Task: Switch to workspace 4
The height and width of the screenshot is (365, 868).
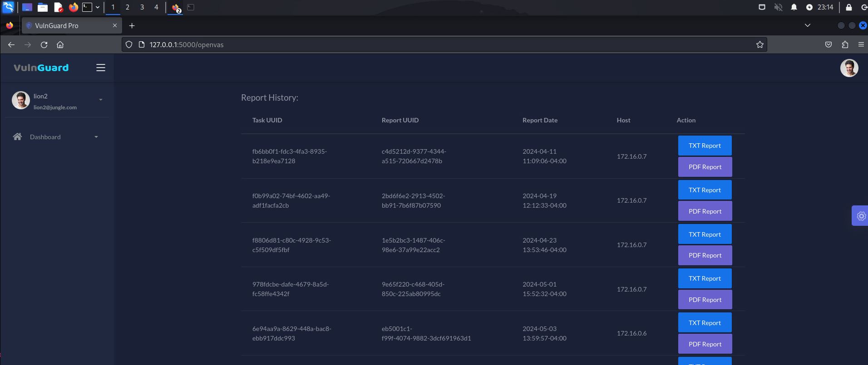Action: point(156,7)
